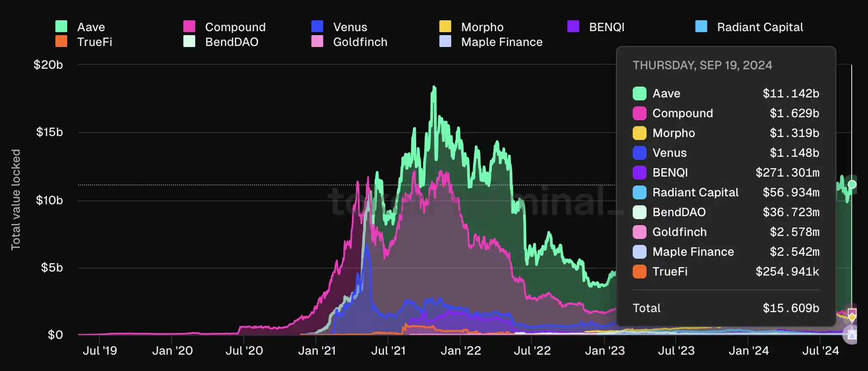
Task: Click the Aave data point marker on chart
Action: click(x=852, y=185)
